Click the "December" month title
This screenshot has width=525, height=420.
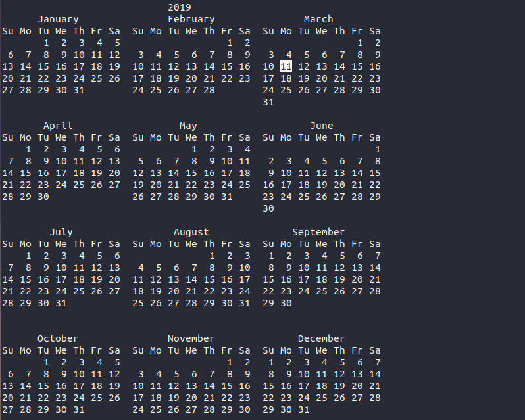tap(322, 338)
